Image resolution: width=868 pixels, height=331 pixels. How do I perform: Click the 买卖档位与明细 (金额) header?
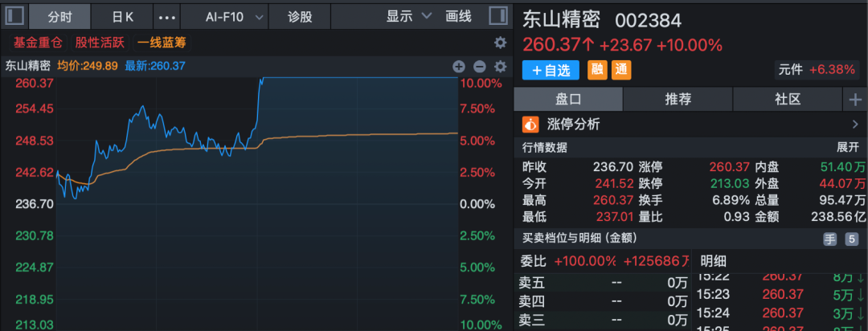click(579, 239)
